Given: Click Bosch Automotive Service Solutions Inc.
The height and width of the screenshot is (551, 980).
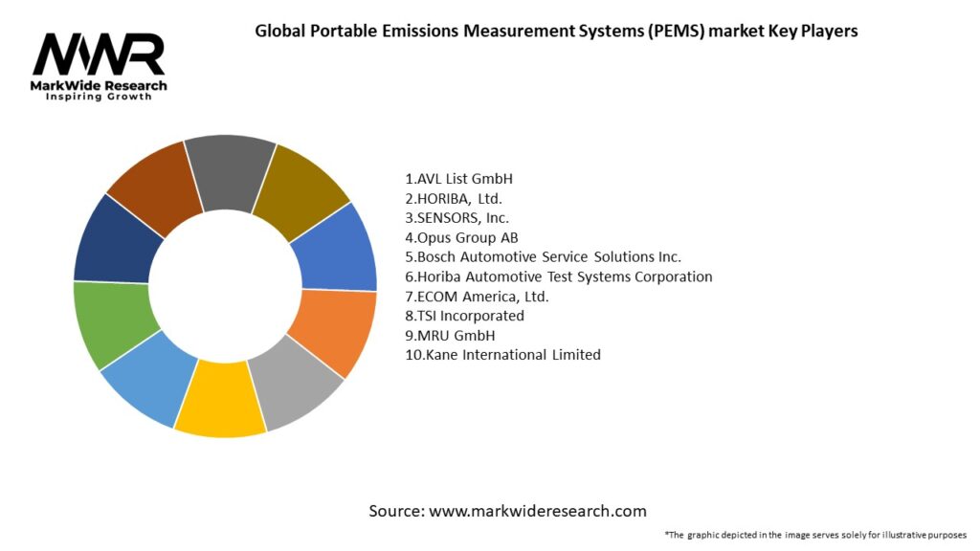Looking at the screenshot, I should click(x=543, y=257).
